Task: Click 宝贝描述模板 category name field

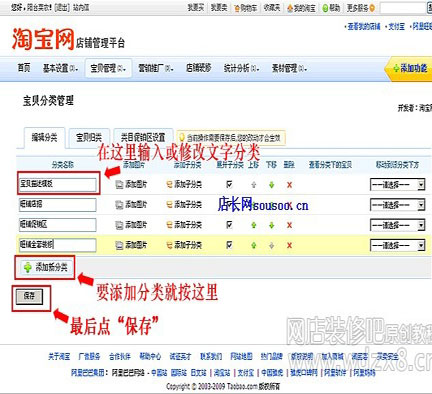Action: (57, 184)
